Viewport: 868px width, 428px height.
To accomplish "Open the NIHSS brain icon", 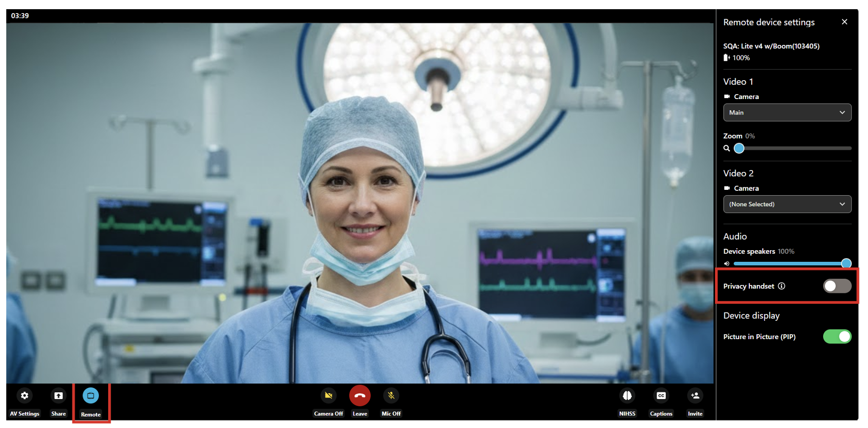I will click(627, 396).
